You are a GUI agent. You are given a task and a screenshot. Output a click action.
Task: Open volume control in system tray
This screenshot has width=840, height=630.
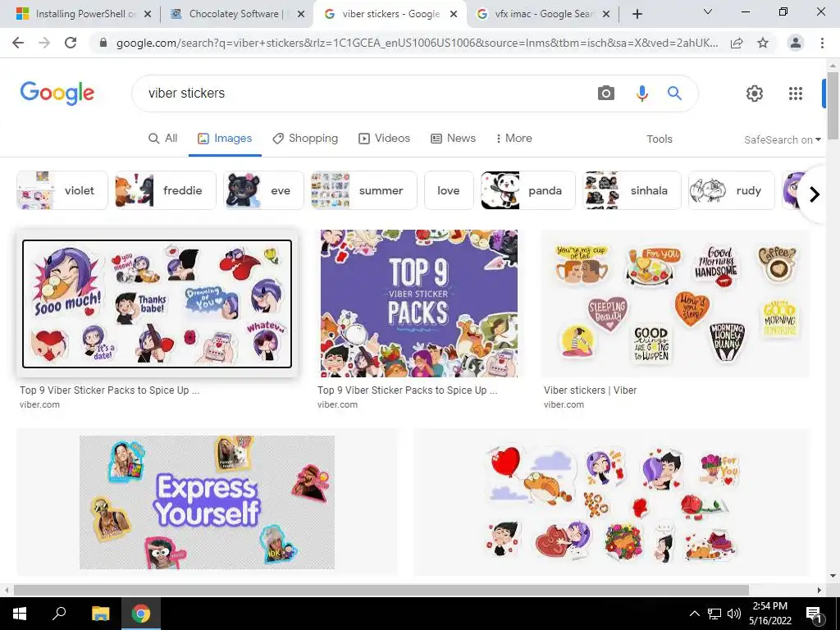coord(734,614)
